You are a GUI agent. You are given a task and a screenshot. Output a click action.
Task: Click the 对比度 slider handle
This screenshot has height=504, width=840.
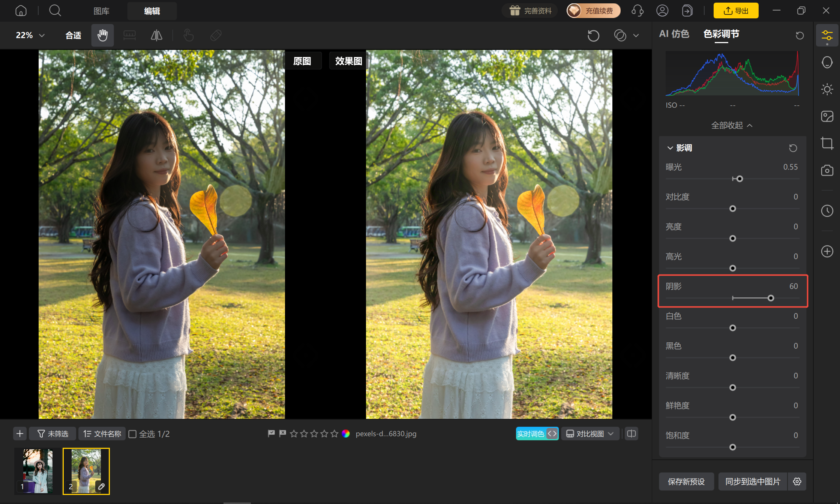point(733,208)
